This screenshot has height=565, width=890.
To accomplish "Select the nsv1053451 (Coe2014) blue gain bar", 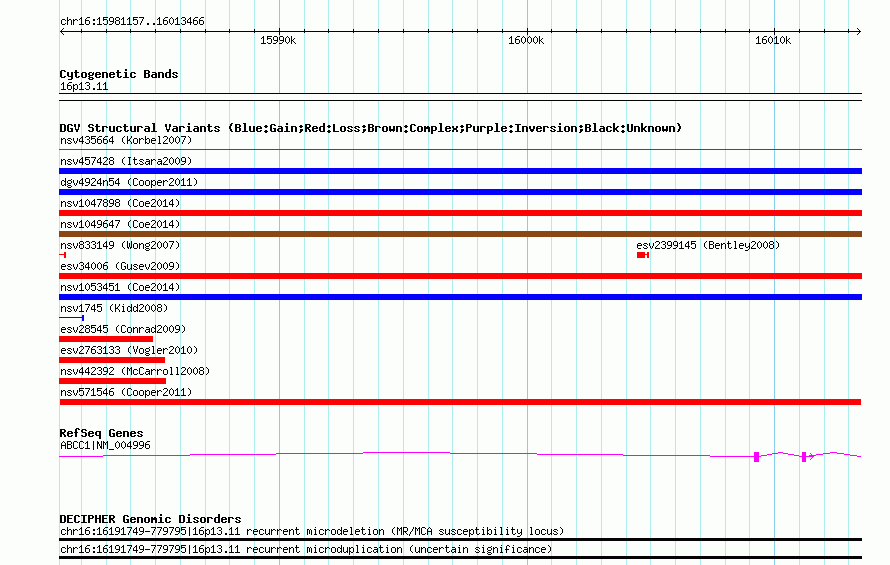I will tap(460, 297).
